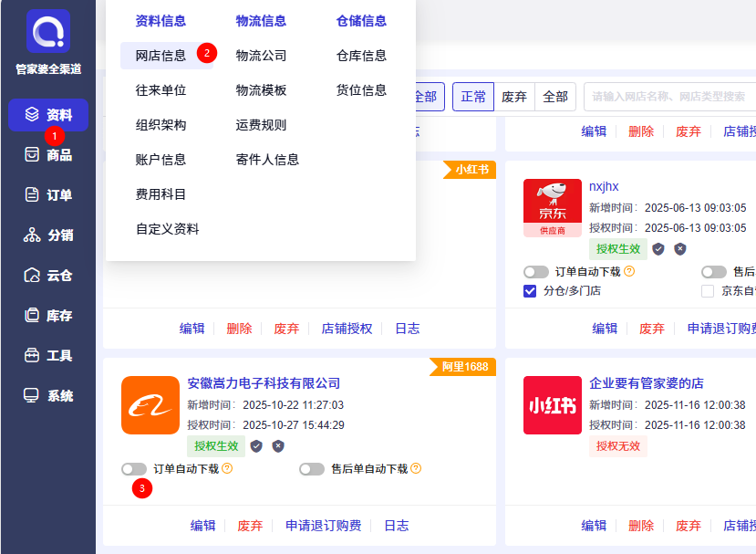Click help icon beside 安徽嵩力 订单自动下载
756x554 pixels.
(227, 468)
